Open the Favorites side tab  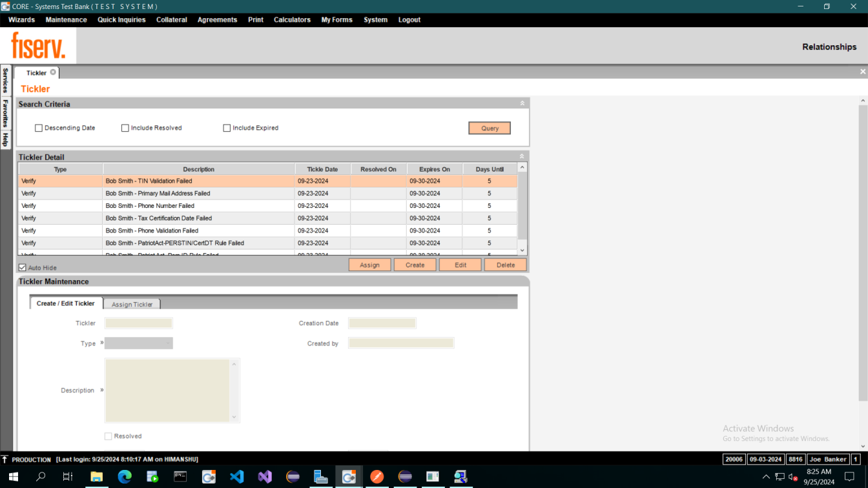(x=5, y=114)
